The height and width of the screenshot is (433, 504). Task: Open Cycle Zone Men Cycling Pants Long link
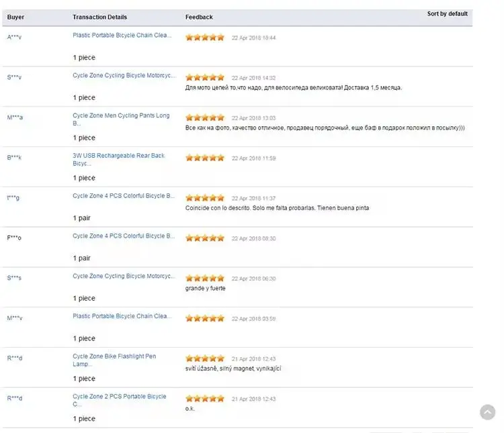121,119
